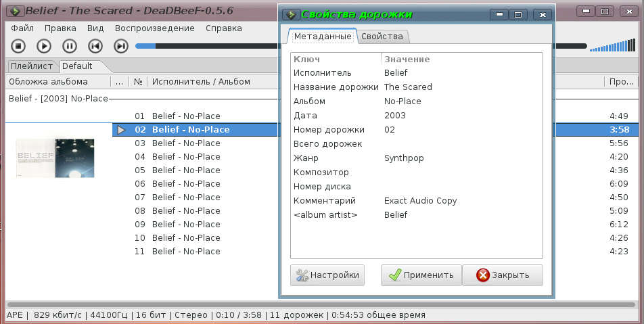644x324 pixels.
Task: Open the Справка menu
Action: pos(223,28)
